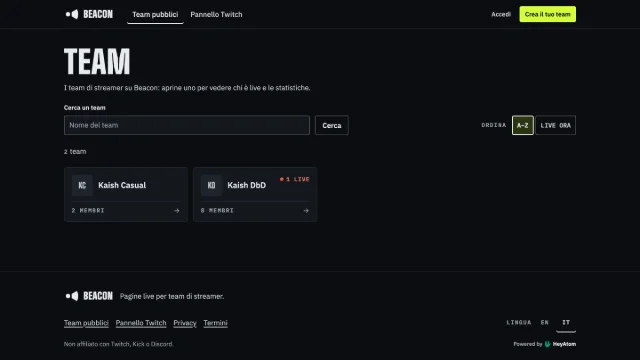
Task: Click the Crea il tuo team button
Action: pyautogui.click(x=547, y=14)
